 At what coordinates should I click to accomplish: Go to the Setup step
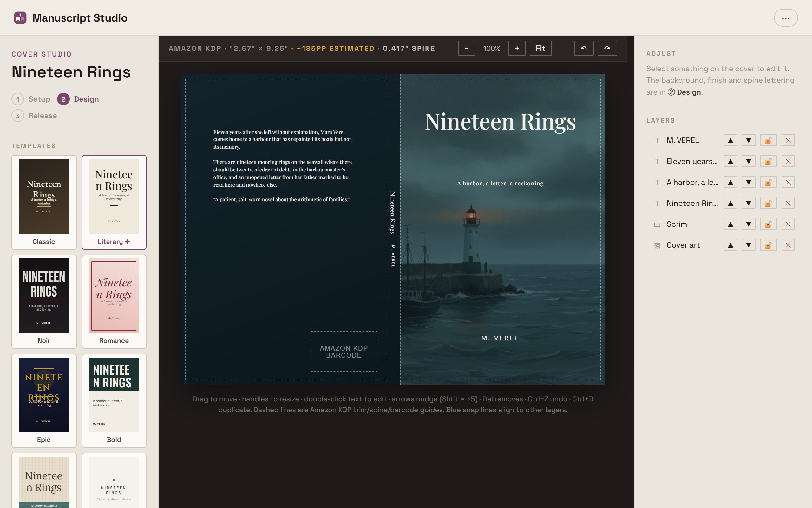(31, 99)
